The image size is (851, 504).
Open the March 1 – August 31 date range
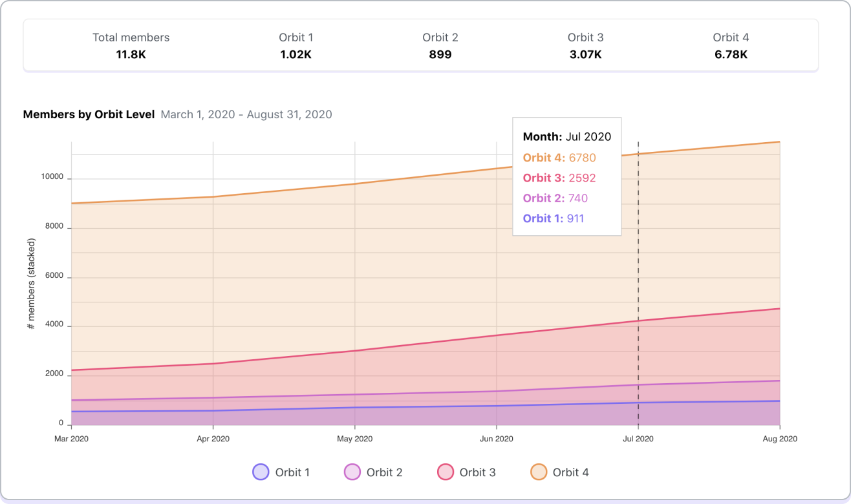click(246, 114)
